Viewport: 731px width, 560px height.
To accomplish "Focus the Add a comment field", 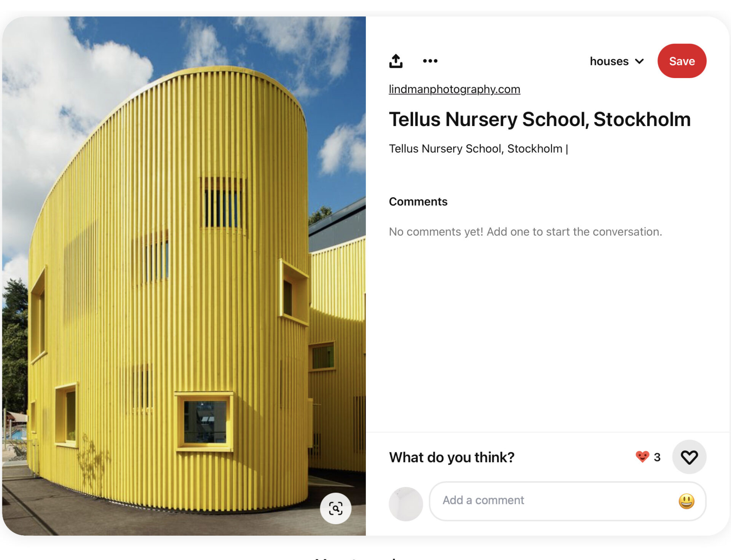I will tap(567, 501).
